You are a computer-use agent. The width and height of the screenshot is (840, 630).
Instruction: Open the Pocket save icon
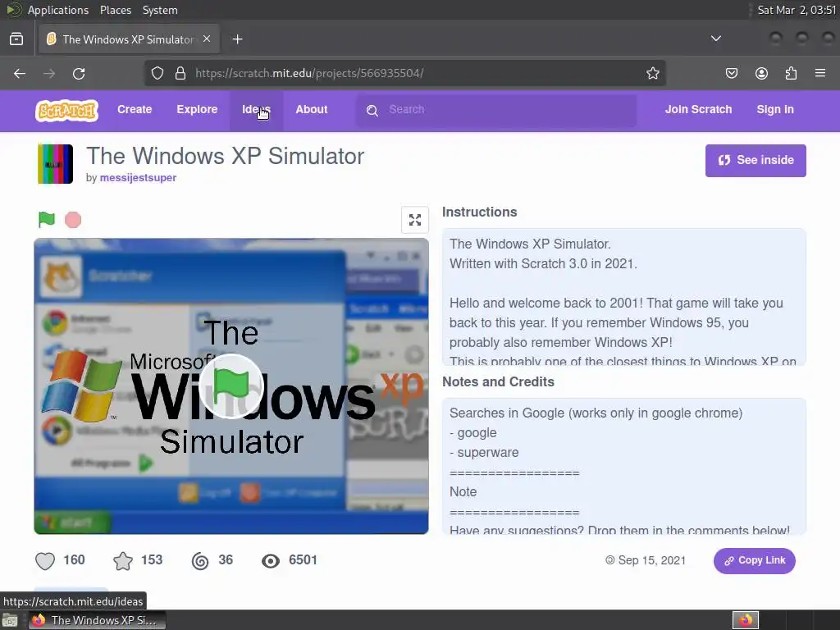click(732, 73)
